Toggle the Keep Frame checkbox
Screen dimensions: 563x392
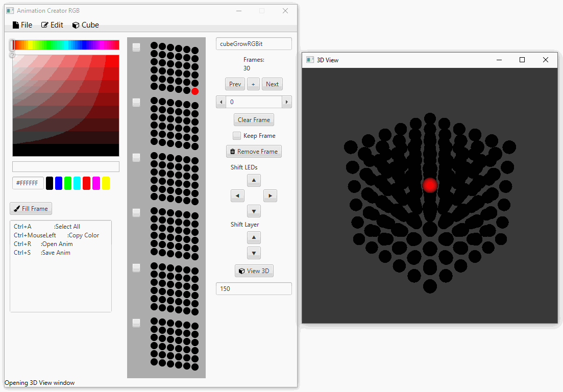tap(237, 136)
